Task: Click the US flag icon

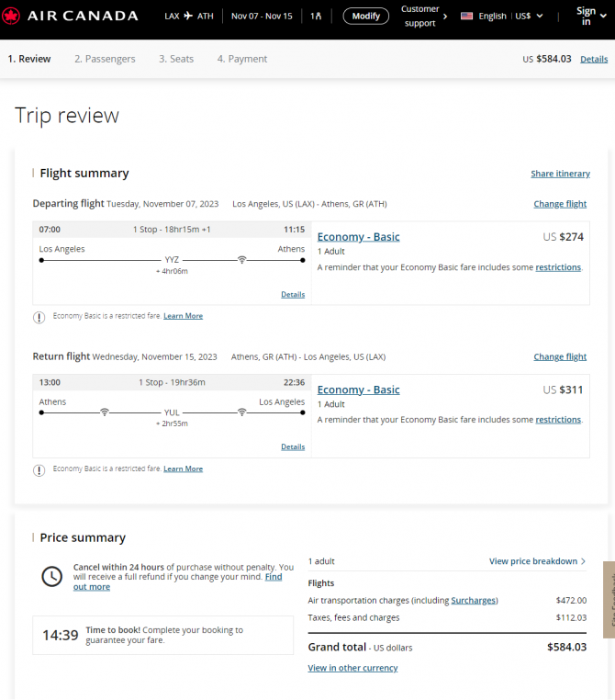Action: click(466, 16)
